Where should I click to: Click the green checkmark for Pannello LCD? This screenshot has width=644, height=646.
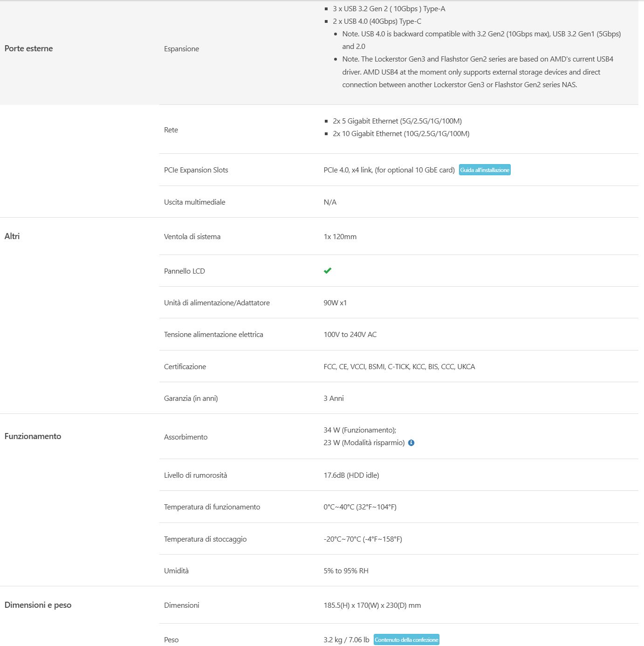[x=328, y=271]
